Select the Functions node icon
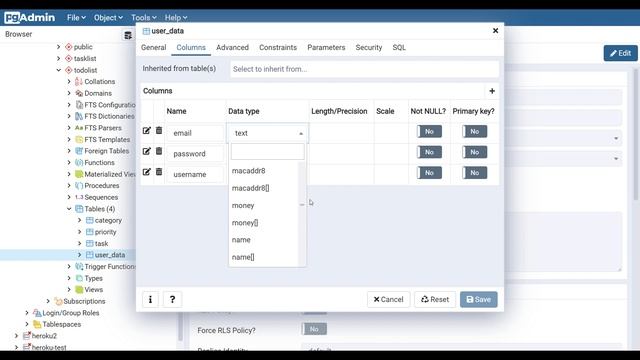Image resolution: width=640 pixels, height=360 pixels. tap(79, 162)
